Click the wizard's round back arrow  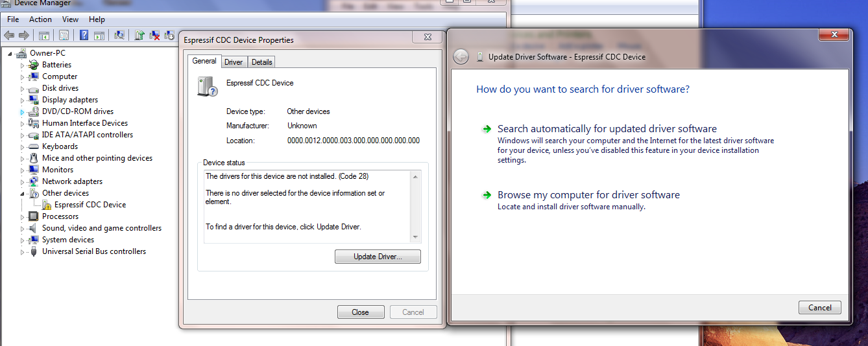coord(461,56)
